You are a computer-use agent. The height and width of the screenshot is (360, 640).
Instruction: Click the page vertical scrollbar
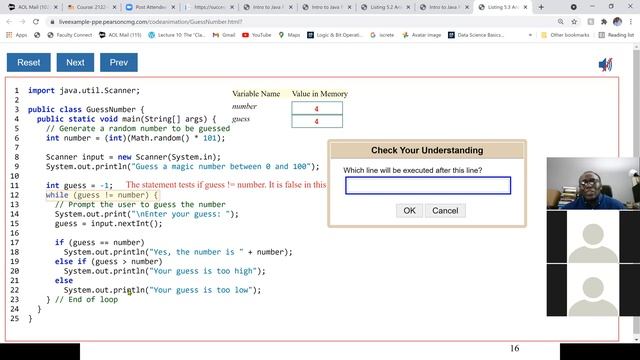tap(636, 192)
